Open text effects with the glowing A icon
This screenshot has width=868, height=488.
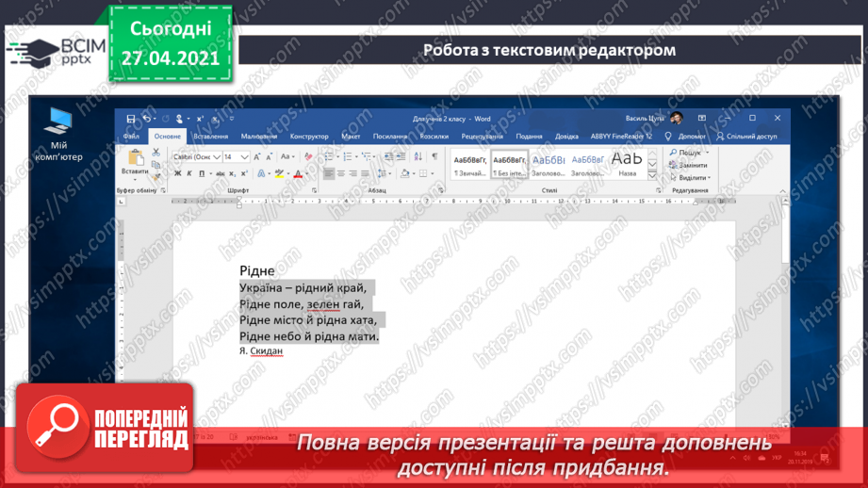[x=261, y=173]
